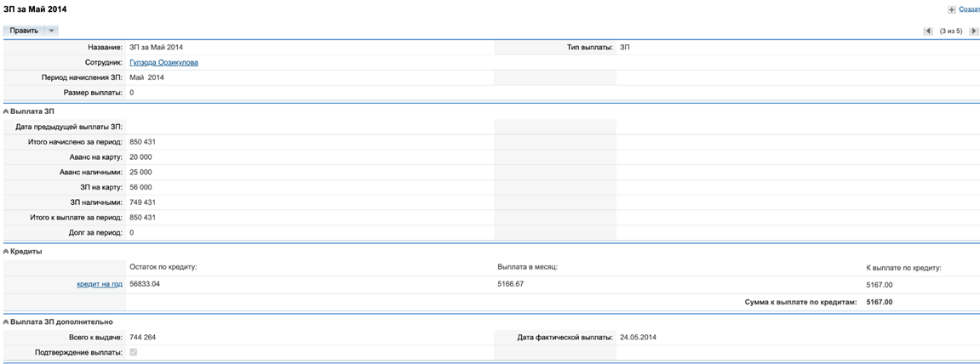
Task: Collapse the Выплата ЗП section
Action: click(7, 111)
